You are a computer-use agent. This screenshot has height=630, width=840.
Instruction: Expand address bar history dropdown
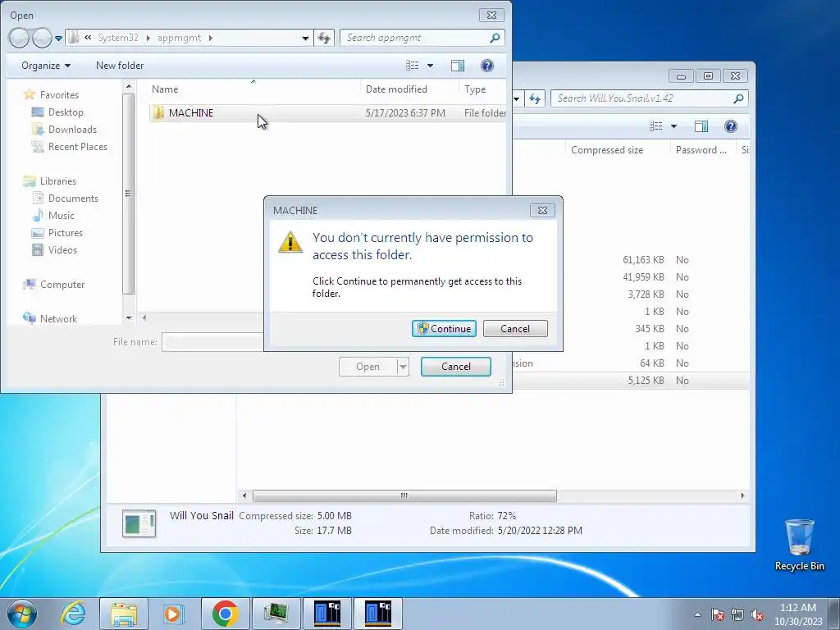305,38
